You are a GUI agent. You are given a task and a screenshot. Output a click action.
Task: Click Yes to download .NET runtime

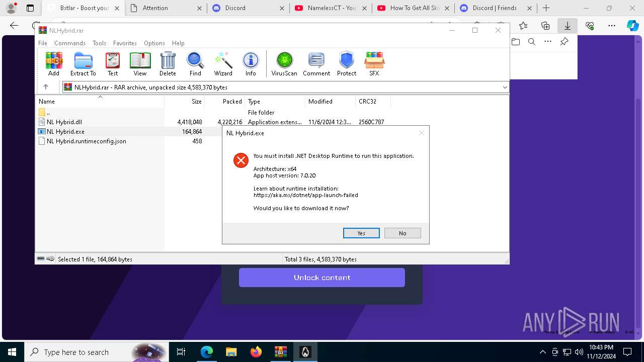pos(361,233)
